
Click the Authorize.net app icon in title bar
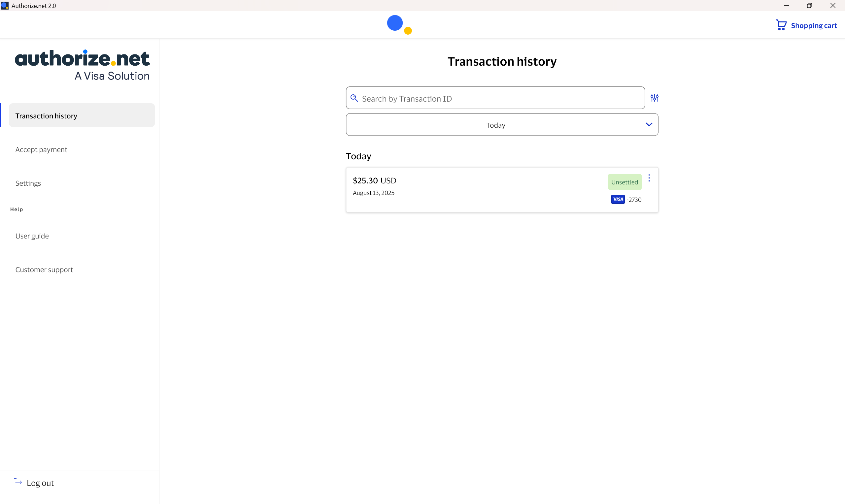tap(5, 5)
